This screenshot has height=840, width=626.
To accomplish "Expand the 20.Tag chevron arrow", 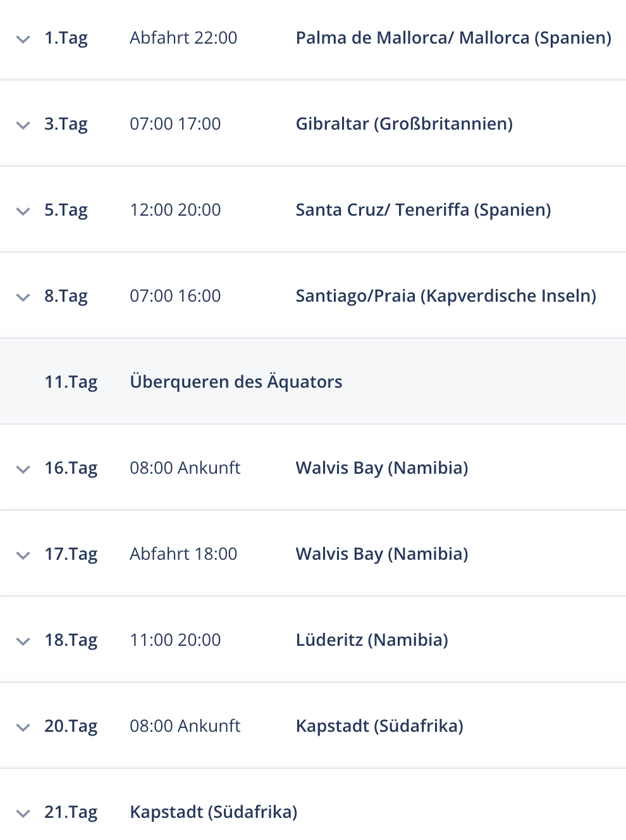I will pos(23,728).
